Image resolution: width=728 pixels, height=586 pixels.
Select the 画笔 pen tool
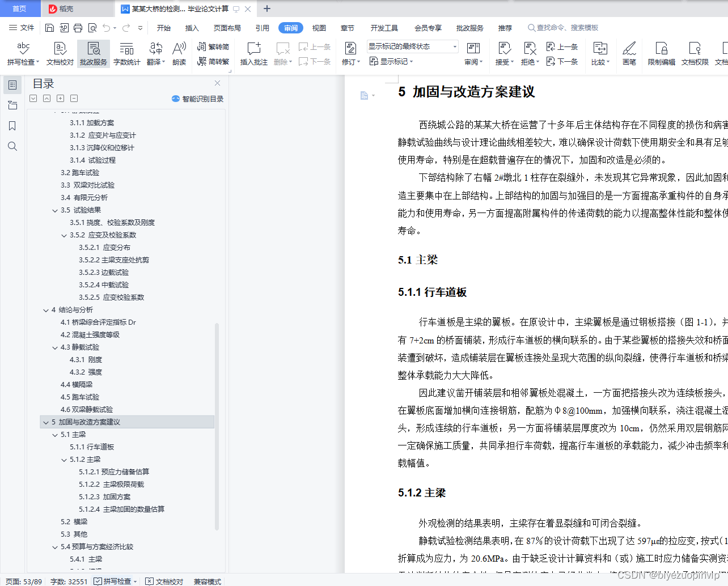[x=629, y=54]
